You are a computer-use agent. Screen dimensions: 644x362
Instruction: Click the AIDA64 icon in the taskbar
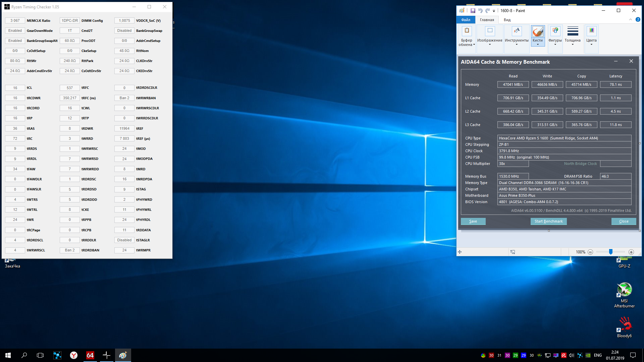[x=90, y=355]
